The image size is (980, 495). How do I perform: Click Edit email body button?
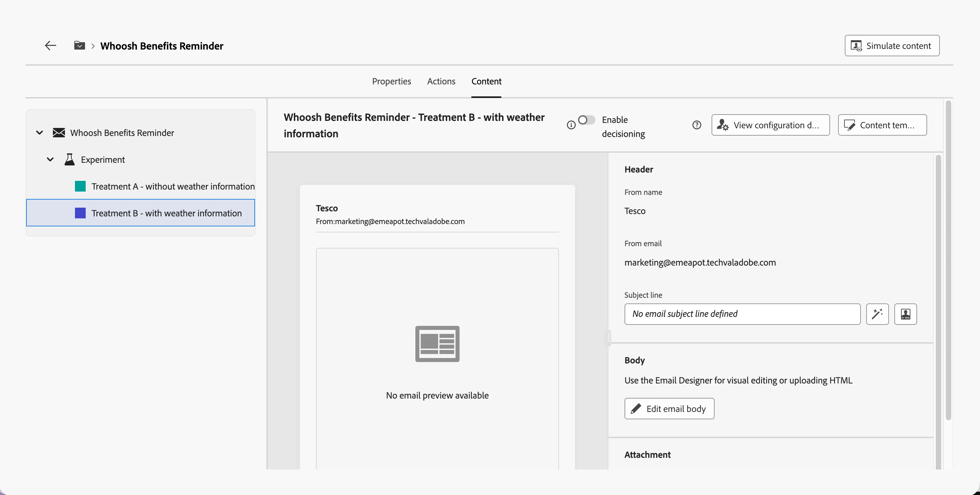tap(669, 409)
